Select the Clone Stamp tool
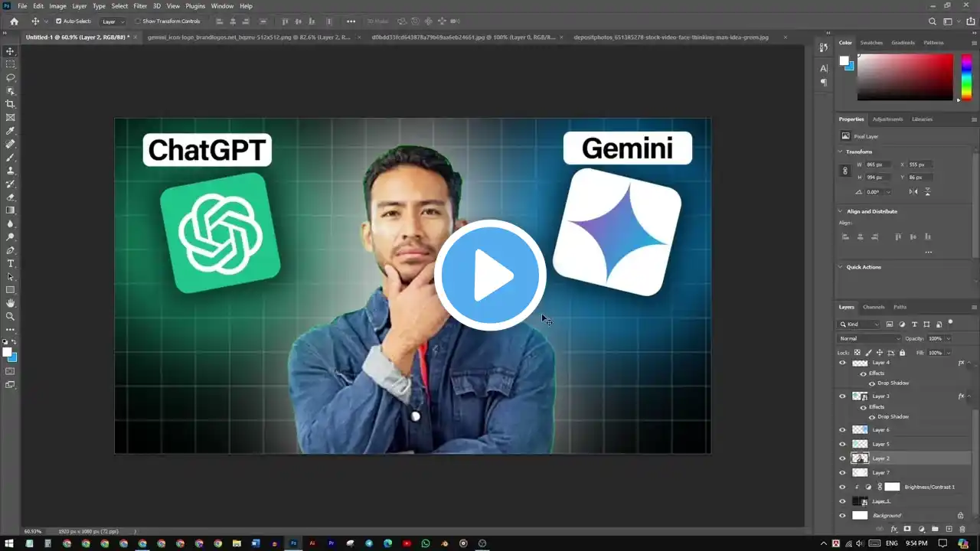 point(10,171)
